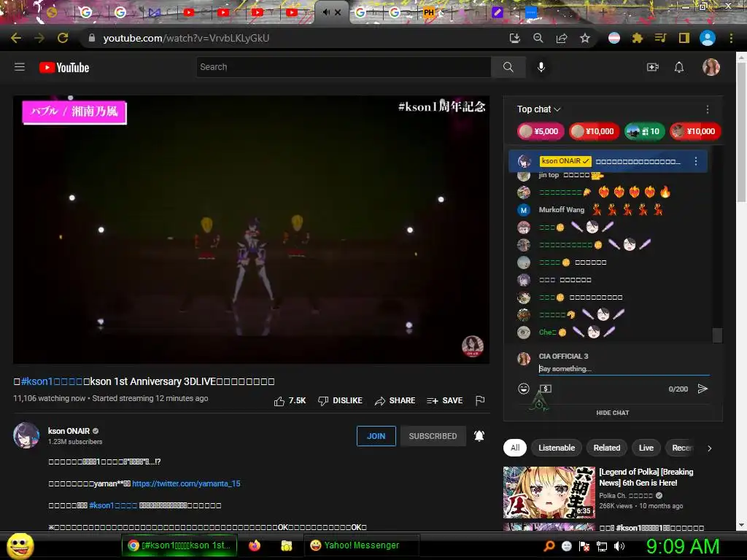Open the Create video camera icon
The image size is (747, 560).
pos(653,67)
